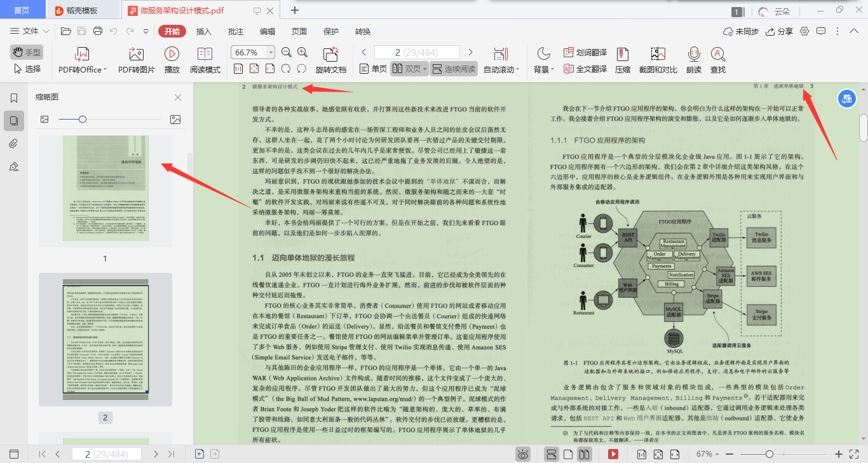This screenshot has height=463, width=868.
Task: Open 背景 background dropdown
Action: point(552,70)
